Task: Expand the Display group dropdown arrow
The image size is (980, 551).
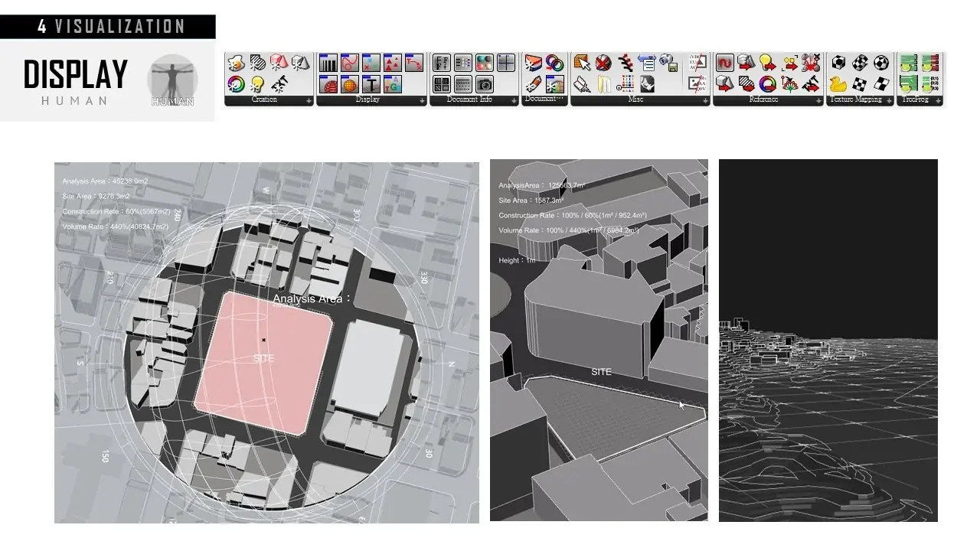Action: 422,100
